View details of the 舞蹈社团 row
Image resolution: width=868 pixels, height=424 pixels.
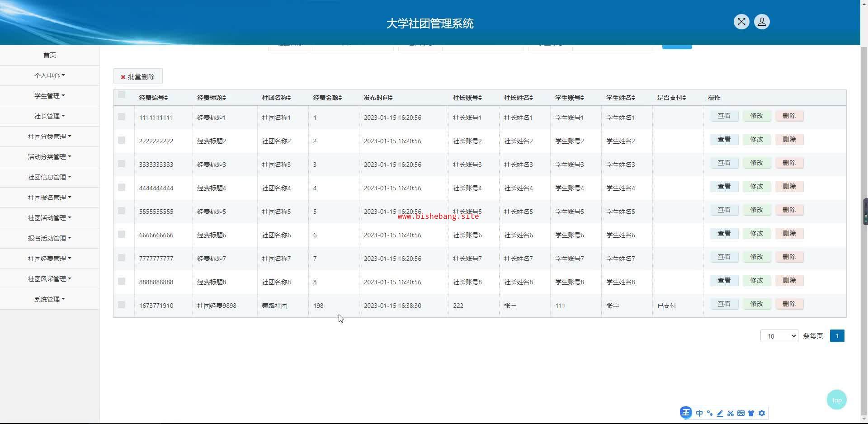pos(724,304)
